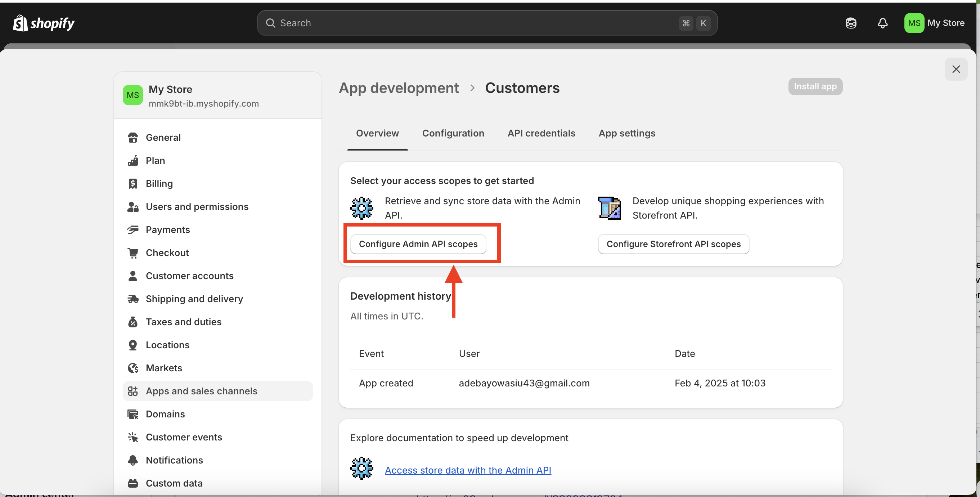Select the App settings tab

(x=626, y=133)
